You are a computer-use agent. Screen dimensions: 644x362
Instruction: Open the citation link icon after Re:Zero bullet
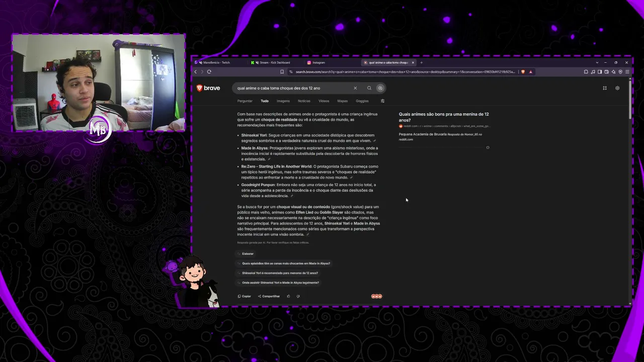click(351, 177)
